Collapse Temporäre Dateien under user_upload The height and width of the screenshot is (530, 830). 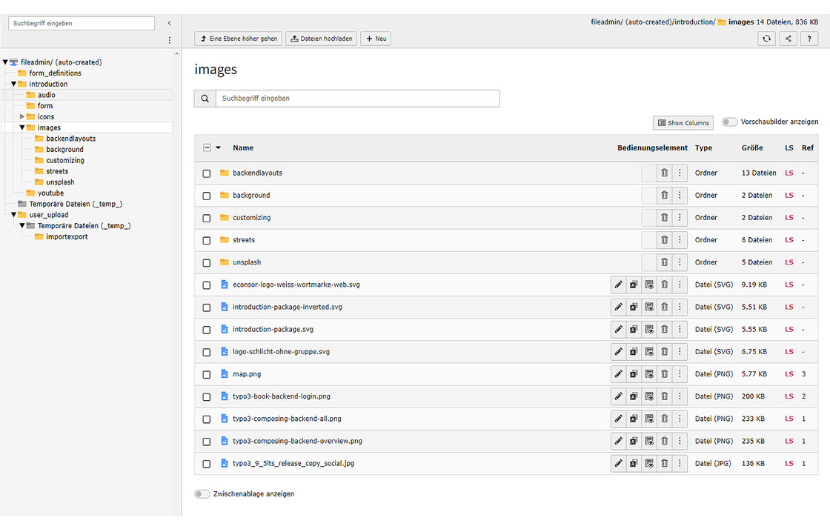pyautogui.click(x=22, y=226)
